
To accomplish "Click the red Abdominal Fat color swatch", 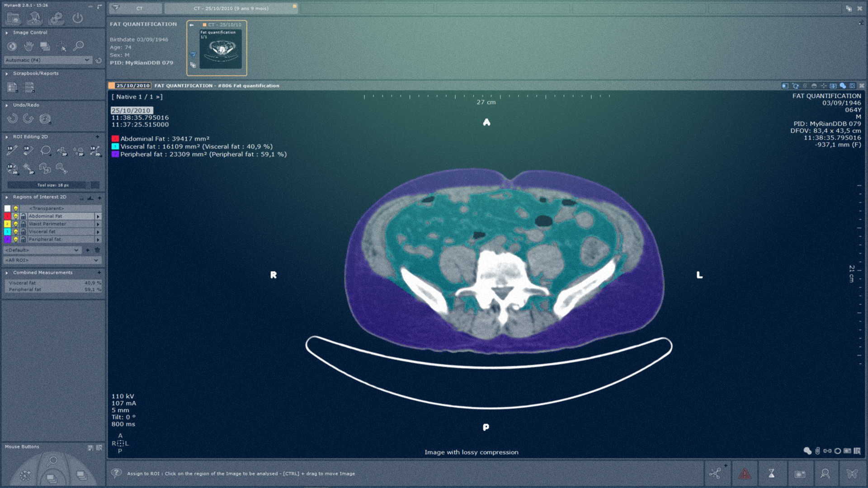I will (x=7, y=216).
